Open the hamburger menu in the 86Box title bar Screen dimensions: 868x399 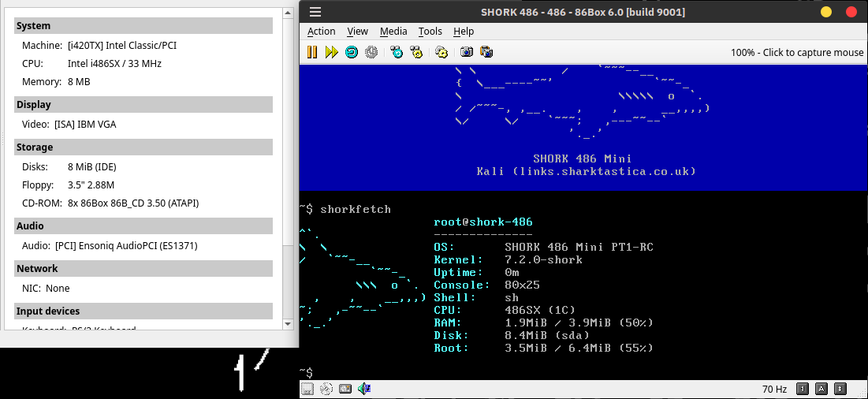[315, 12]
